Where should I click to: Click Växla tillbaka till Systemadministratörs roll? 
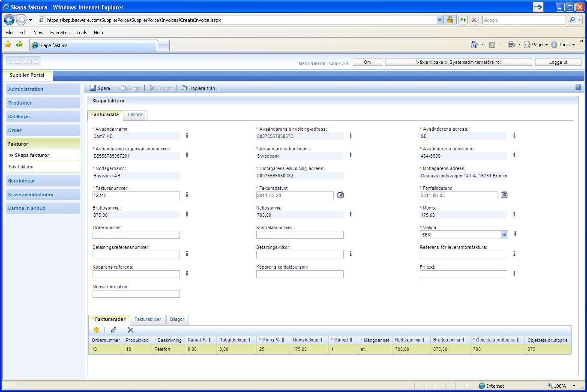(459, 62)
